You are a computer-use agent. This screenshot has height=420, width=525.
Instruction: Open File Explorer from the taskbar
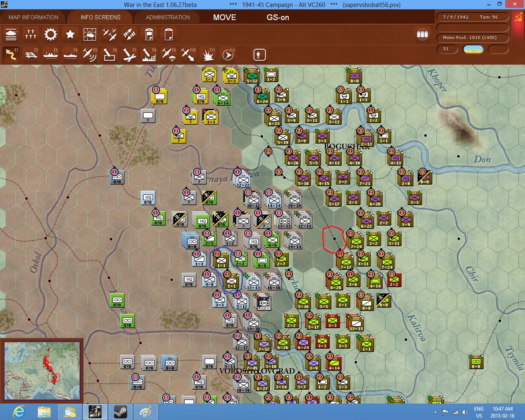pos(44,412)
